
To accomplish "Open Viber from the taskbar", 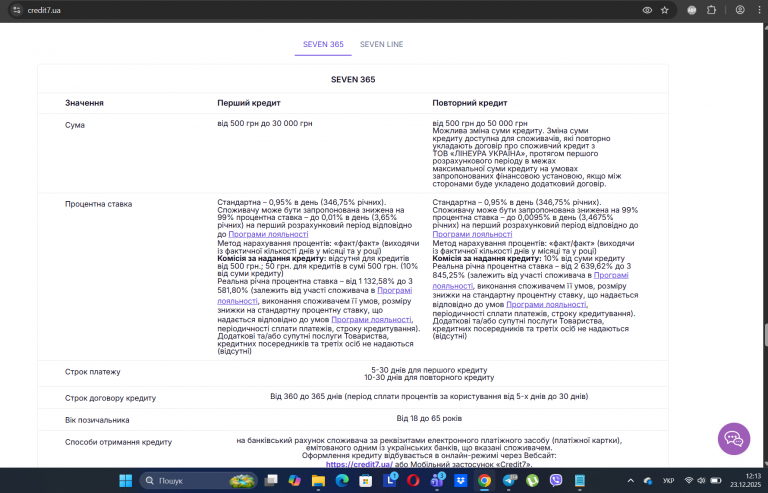I will (556, 481).
